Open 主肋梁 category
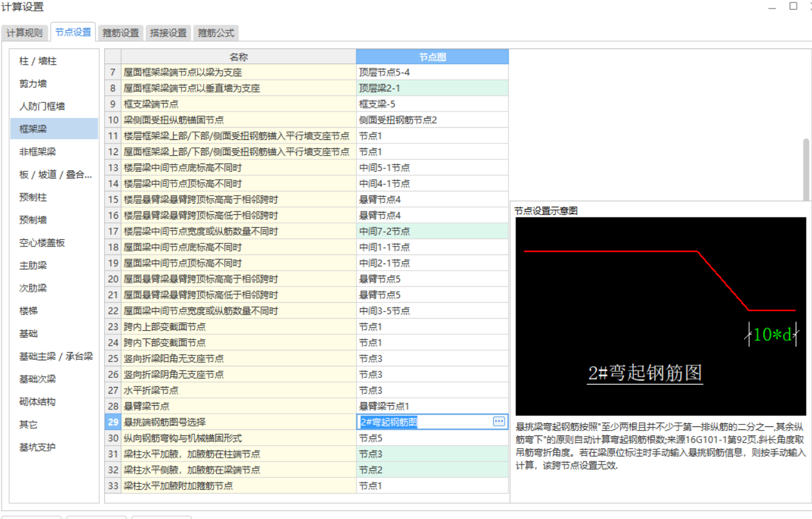The image size is (812, 519). pyautogui.click(x=54, y=265)
